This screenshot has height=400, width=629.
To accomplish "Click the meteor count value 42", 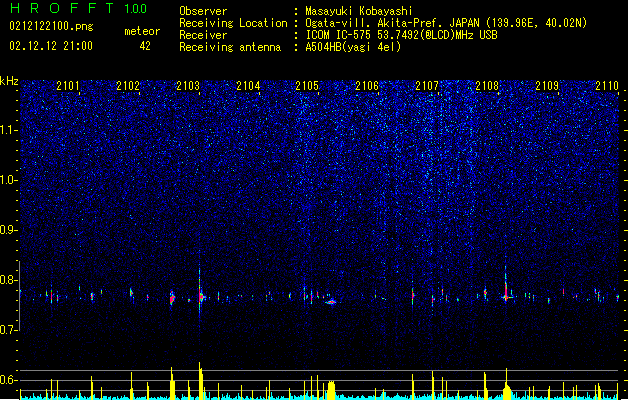I will [x=145, y=46].
